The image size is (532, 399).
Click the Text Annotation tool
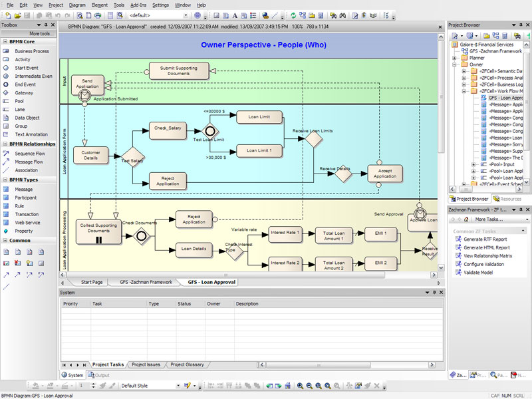click(x=31, y=134)
